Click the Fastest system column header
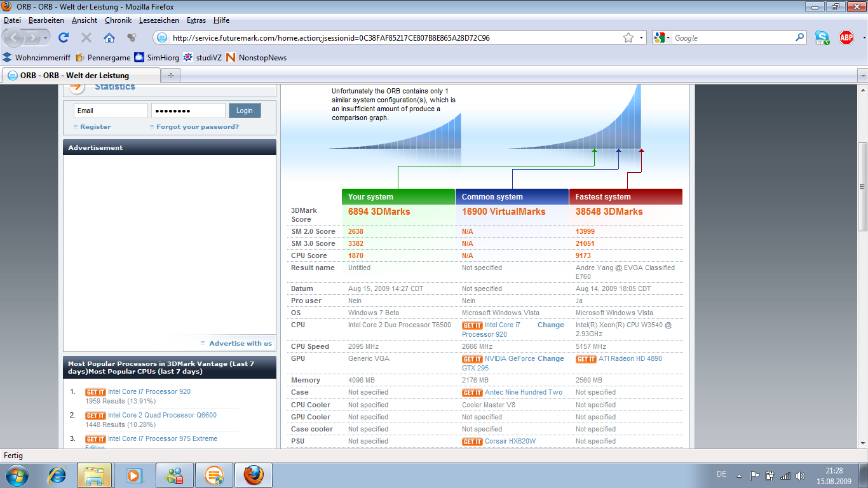This screenshot has width=868, height=488. point(626,197)
